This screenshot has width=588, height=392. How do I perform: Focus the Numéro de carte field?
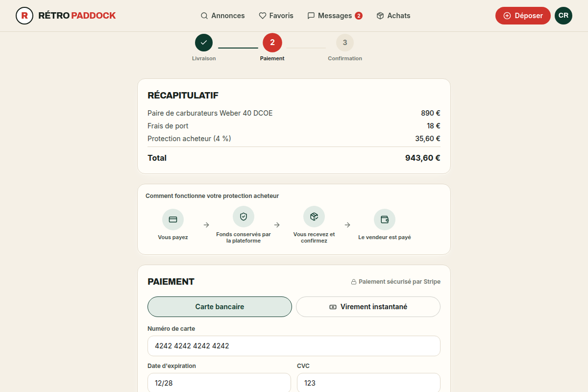click(294, 346)
